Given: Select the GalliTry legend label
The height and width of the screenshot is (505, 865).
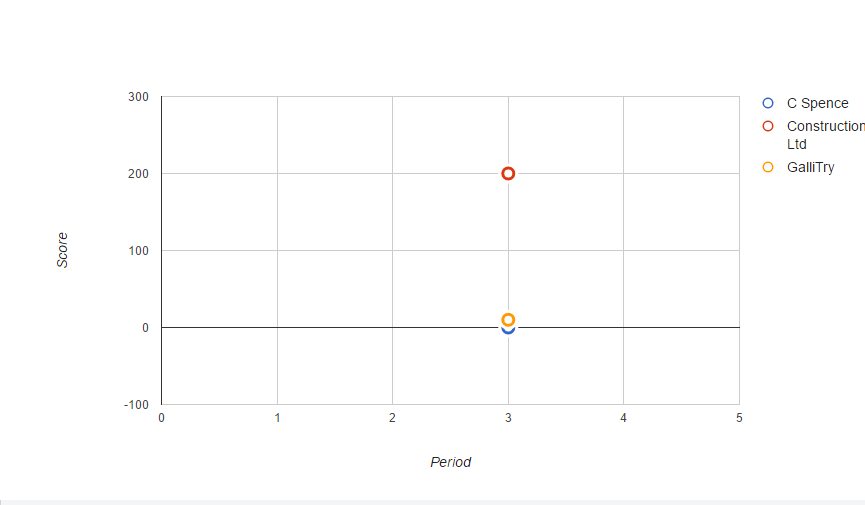Looking at the screenshot, I should click(x=810, y=167).
